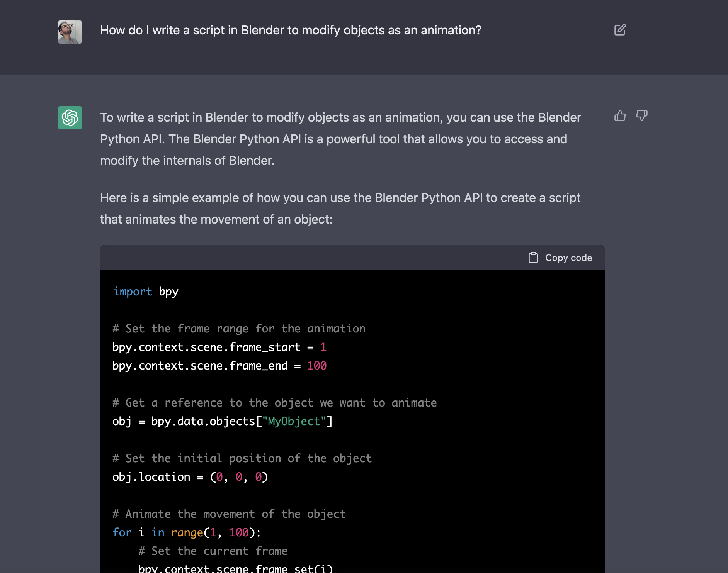
Task: Click the paragraph starting 'Here is a simple example'
Action: click(340, 209)
